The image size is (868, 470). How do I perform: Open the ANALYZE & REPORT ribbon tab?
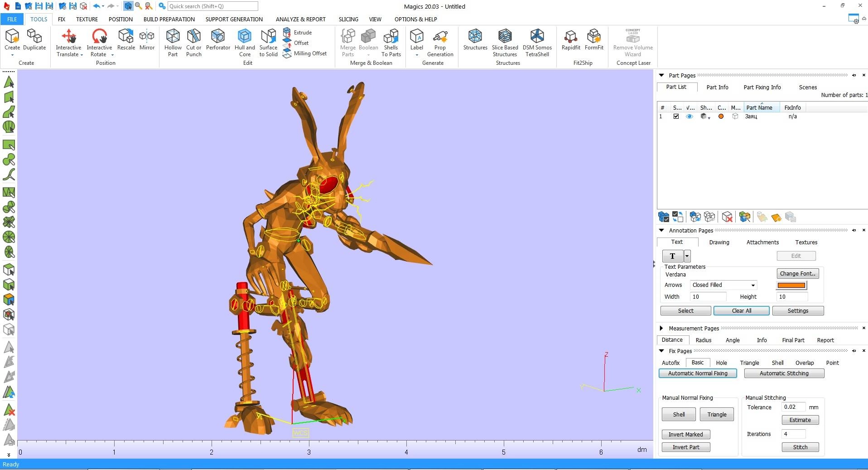click(300, 19)
